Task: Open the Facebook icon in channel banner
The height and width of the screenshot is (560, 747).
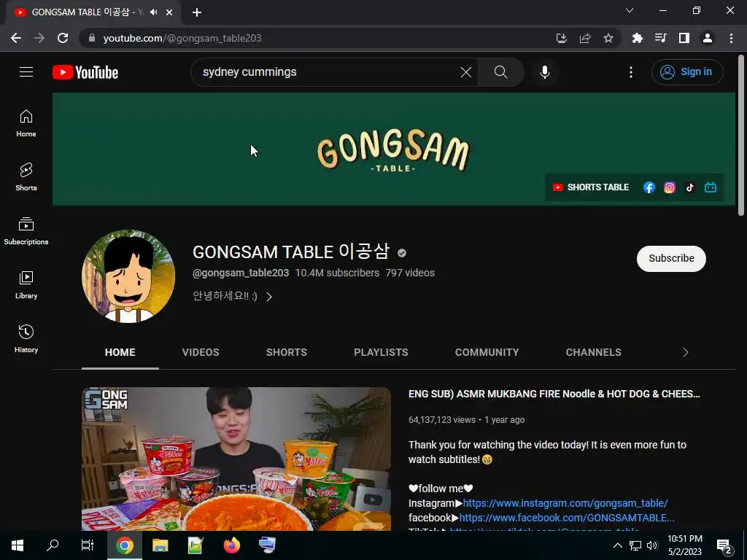Action: pyautogui.click(x=649, y=187)
